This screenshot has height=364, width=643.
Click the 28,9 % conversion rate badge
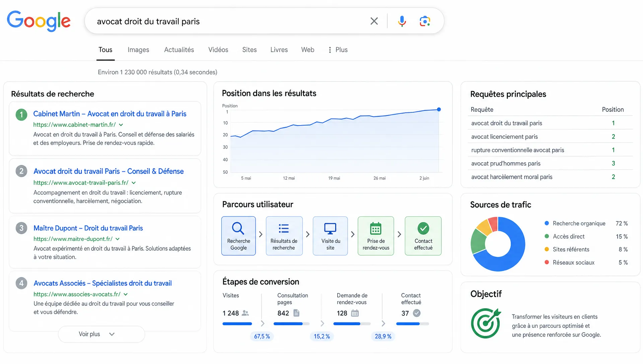pos(383,336)
